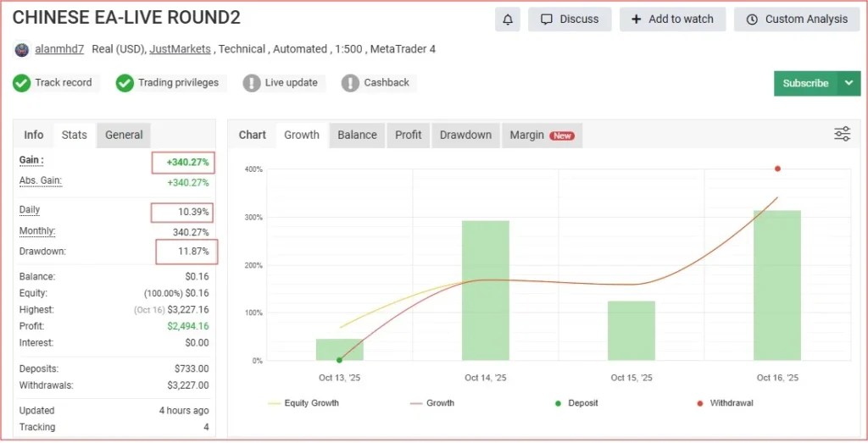Open chart settings sliders icon
The height and width of the screenshot is (443, 868).
[x=842, y=135]
